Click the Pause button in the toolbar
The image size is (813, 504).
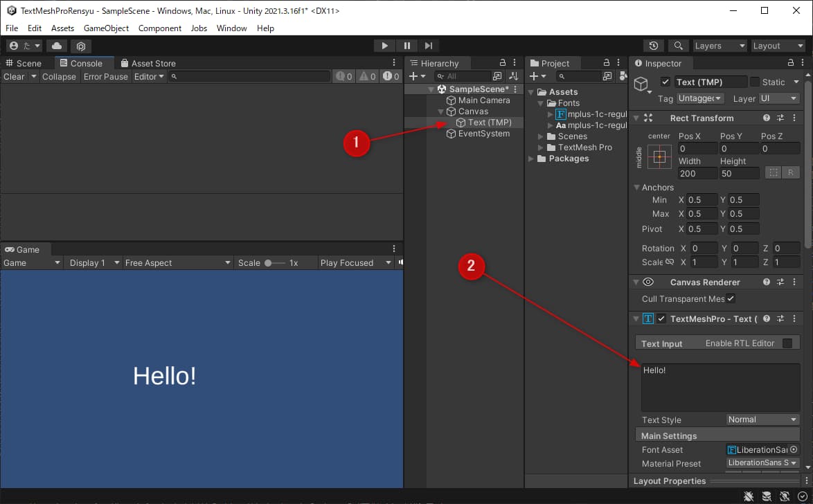coord(406,46)
